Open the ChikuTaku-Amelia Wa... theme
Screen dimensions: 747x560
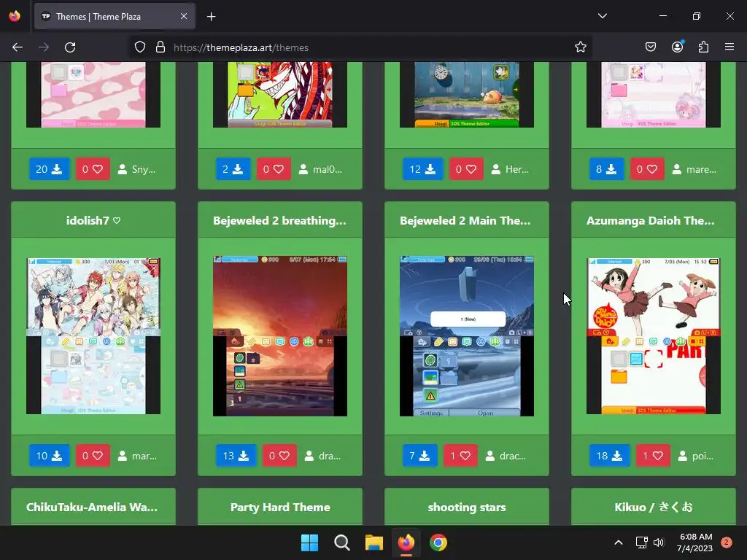pos(92,507)
